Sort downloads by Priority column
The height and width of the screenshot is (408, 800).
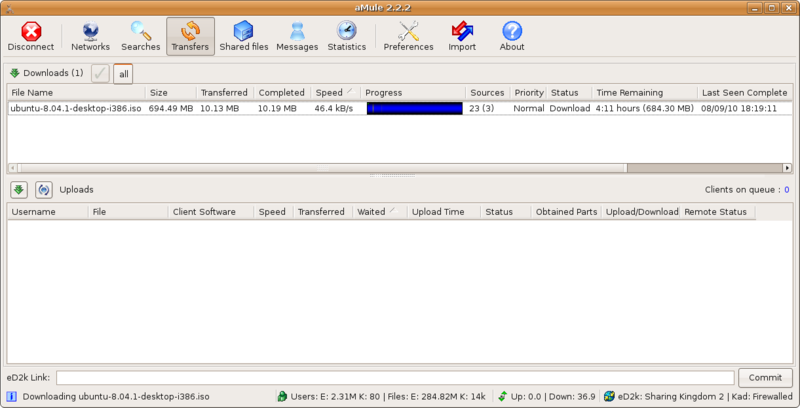coord(529,92)
